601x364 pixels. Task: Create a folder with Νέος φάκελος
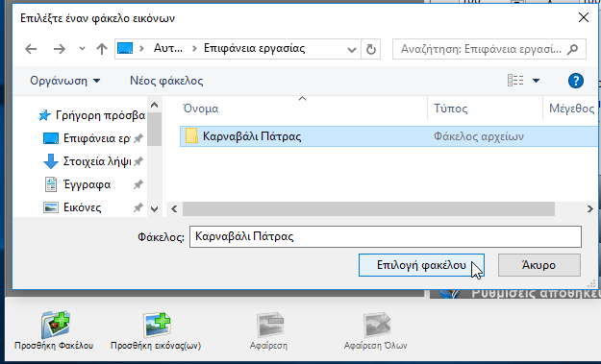[166, 81]
